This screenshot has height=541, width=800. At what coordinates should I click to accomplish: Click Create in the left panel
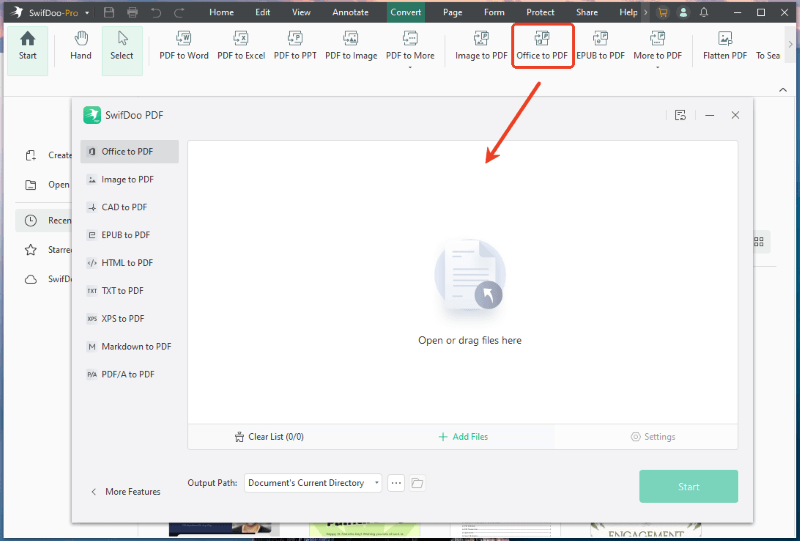click(x=49, y=155)
